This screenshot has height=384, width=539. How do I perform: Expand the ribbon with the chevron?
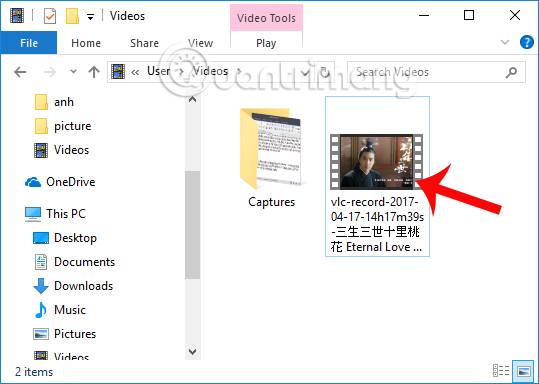505,42
